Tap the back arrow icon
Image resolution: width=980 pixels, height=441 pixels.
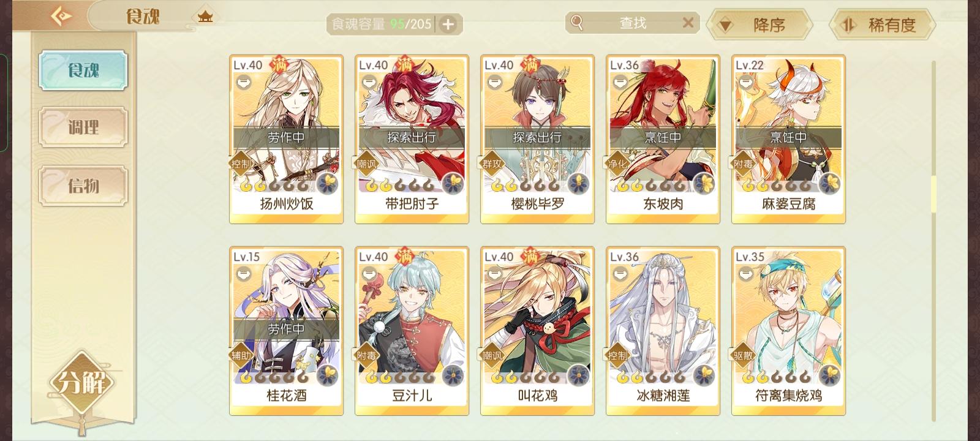[60, 15]
